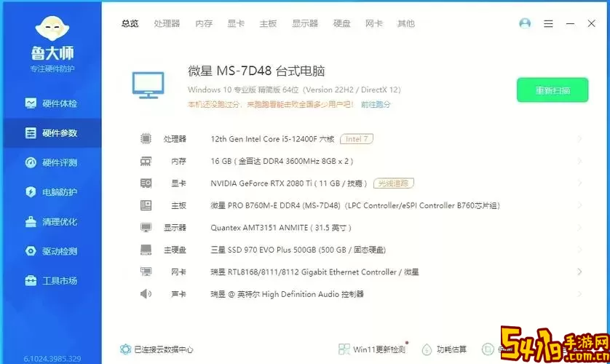The image size is (610, 364).
Task: Expand the 主板 row arrow
Action: (x=579, y=205)
